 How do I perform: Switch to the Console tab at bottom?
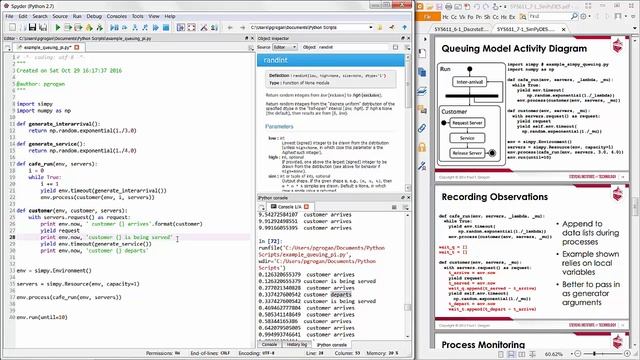pyautogui.click(x=269, y=345)
